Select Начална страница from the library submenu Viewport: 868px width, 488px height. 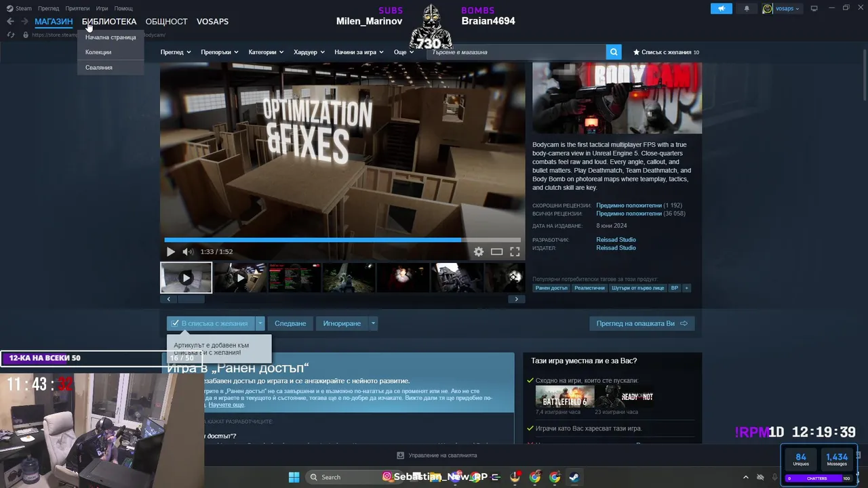pos(111,37)
